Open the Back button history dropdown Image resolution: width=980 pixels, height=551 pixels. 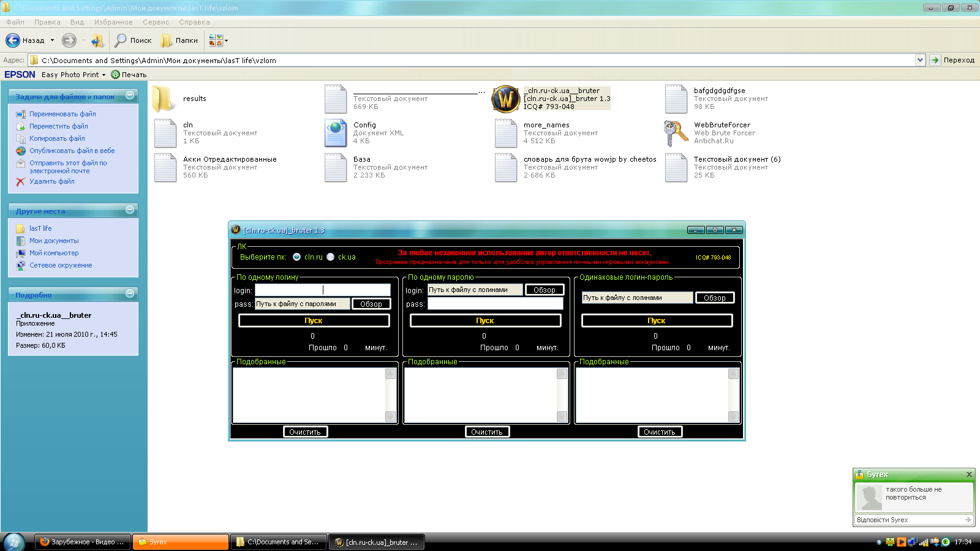pyautogui.click(x=52, y=40)
